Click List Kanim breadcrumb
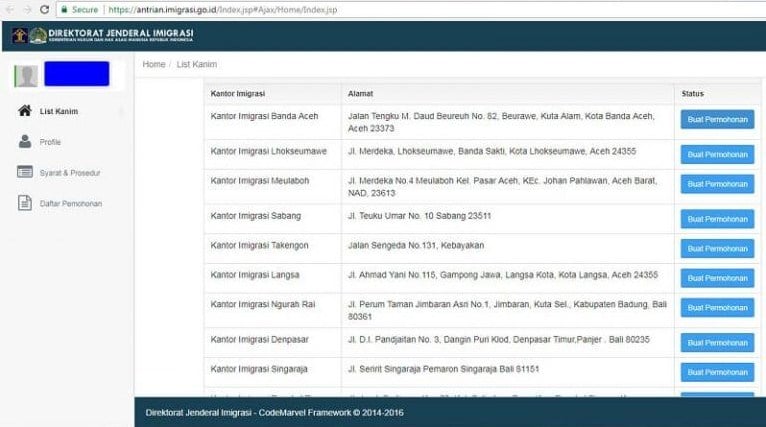 pyautogui.click(x=197, y=64)
